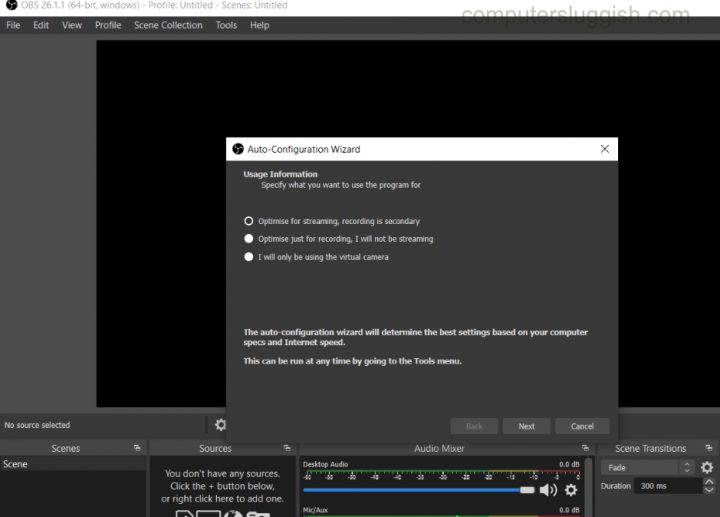The height and width of the screenshot is (517, 720).
Task: Open the File menu
Action: click(13, 25)
